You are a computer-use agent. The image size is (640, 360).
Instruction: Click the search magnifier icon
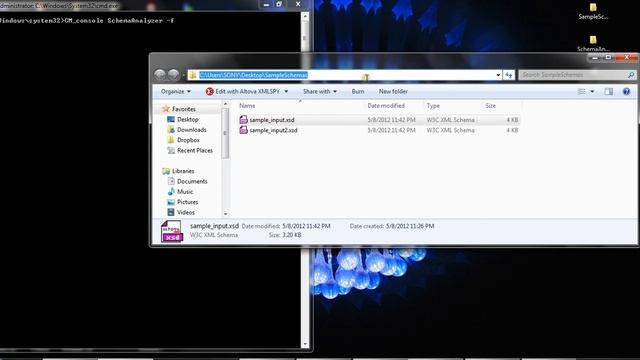coord(631,75)
